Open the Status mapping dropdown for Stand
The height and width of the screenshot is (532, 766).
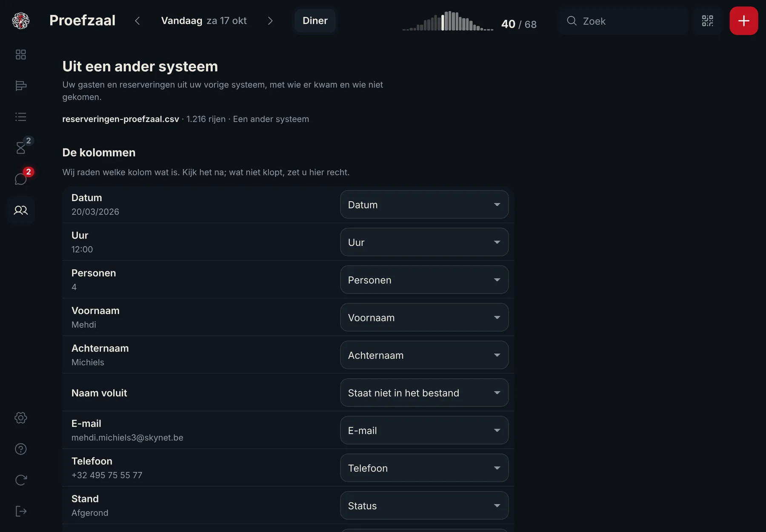click(424, 506)
